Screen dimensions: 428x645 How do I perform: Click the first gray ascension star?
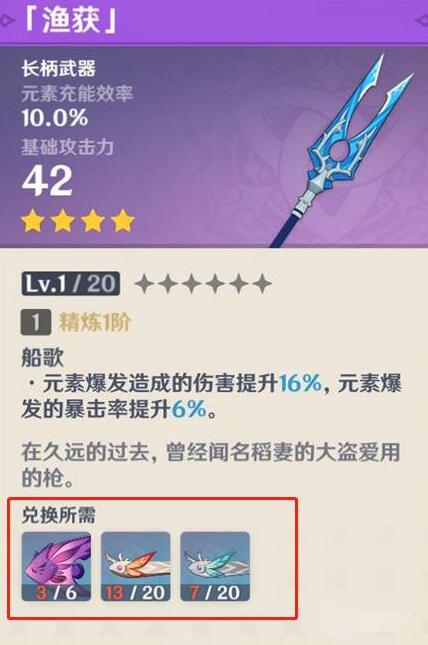click(x=144, y=284)
